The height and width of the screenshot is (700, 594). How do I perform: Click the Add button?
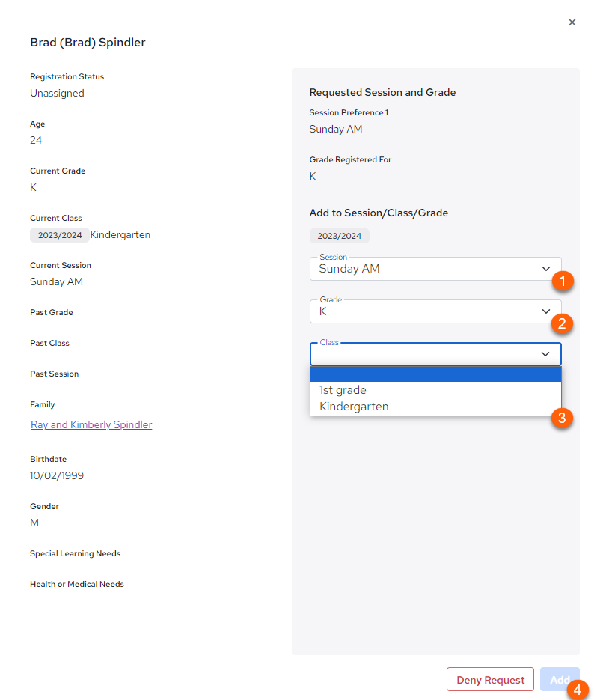[x=560, y=679]
